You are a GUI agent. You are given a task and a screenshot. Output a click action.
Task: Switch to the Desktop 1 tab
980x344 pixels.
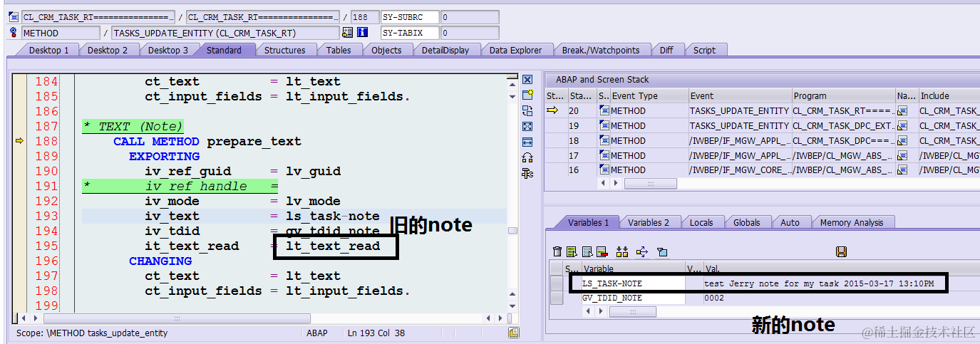[49, 50]
